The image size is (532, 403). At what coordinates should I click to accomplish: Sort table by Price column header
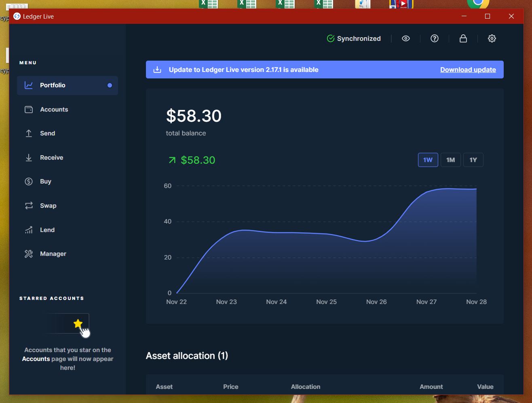(x=231, y=387)
